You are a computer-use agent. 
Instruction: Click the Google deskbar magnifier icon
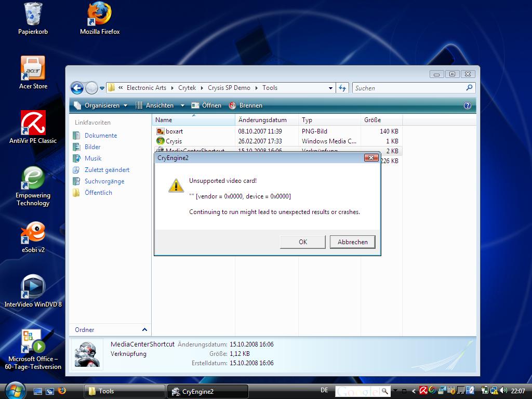click(385, 391)
